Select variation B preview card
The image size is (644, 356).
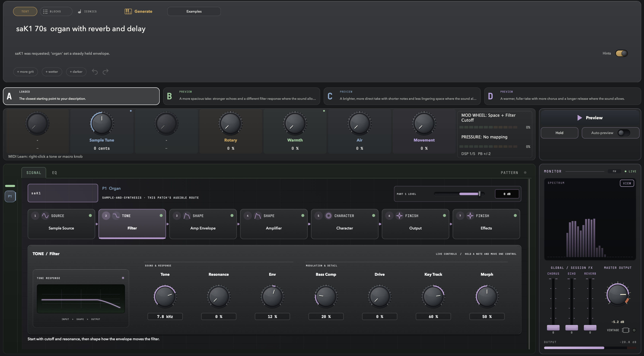coord(241,96)
